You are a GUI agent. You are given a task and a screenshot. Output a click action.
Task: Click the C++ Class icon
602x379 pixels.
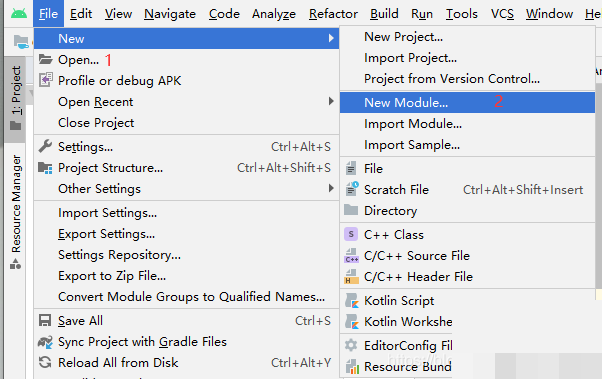pos(351,234)
